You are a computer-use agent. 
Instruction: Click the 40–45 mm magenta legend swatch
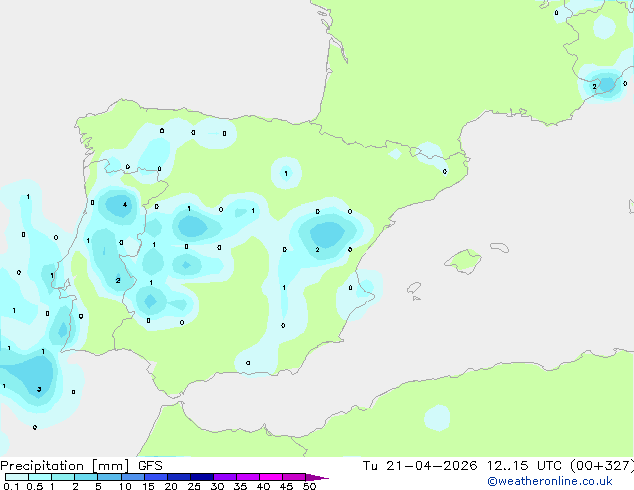pyautogui.click(x=271, y=477)
